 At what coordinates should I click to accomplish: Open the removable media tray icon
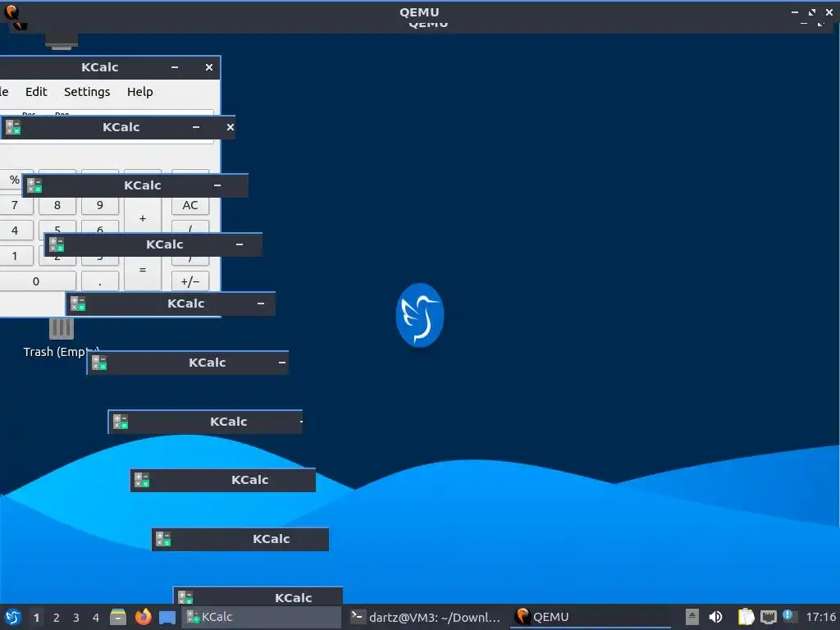coord(692,617)
